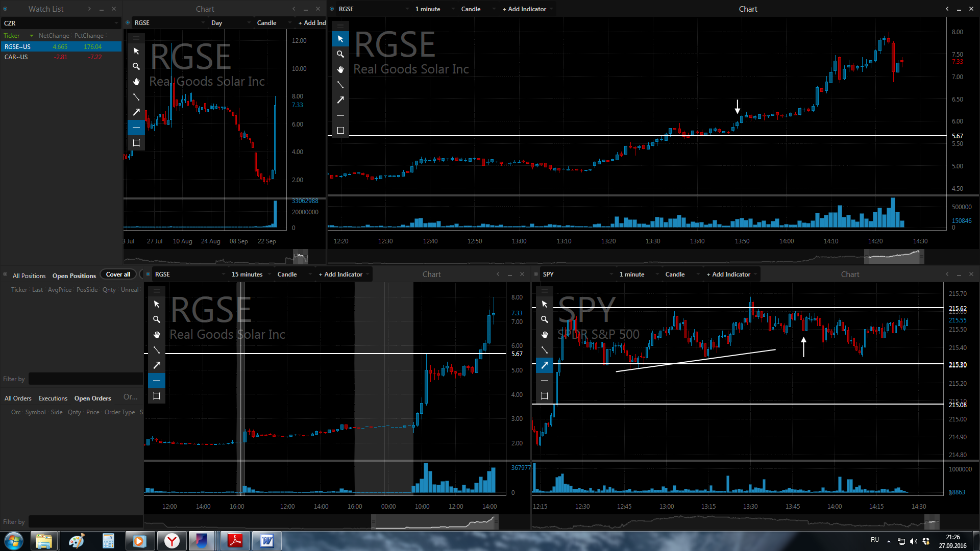
Task: Select zoom magnifier in top-right RGSE 1 minute chart
Action: coord(340,54)
